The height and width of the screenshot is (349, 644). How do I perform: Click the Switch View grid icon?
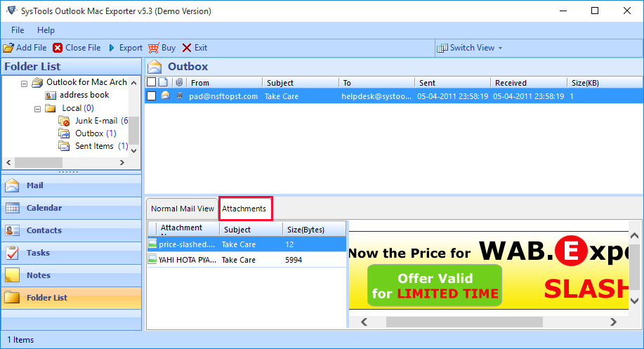(442, 48)
